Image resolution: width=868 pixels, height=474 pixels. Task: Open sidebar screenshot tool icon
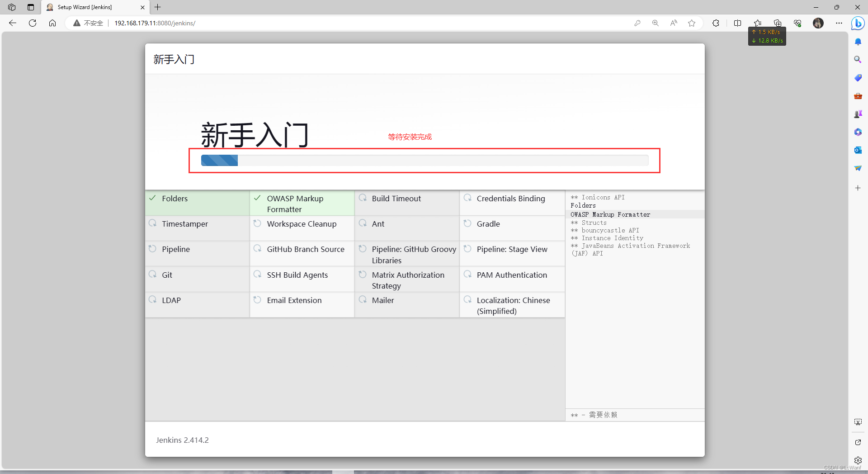[x=858, y=422]
